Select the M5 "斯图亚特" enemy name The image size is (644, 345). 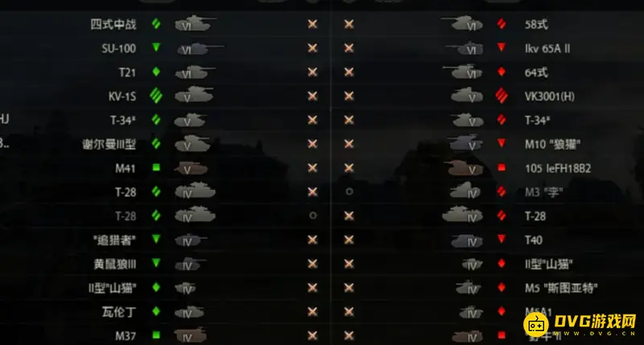coord(561,288)
